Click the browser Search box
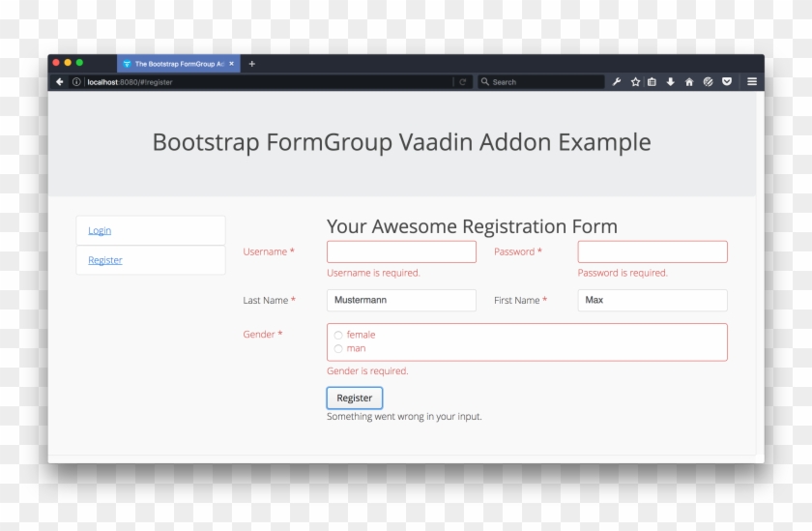Screen dimensions: 812x531 [541, 82]
